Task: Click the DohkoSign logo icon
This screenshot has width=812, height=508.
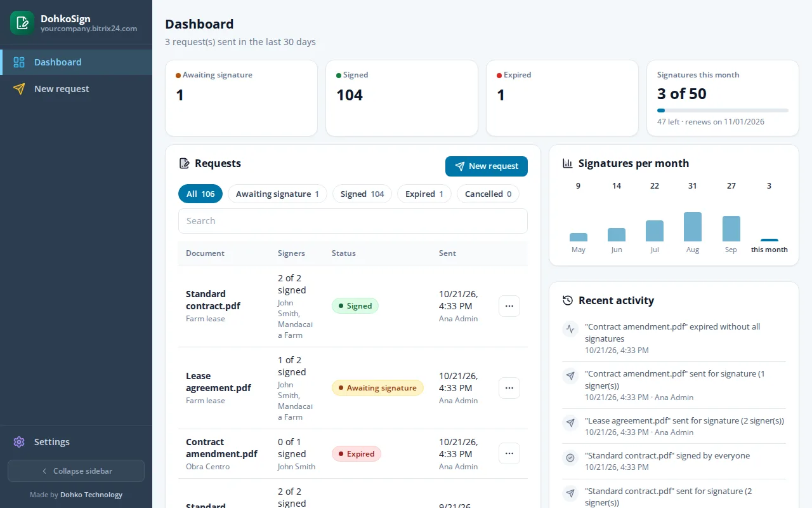Action: pyautogui.click(x=22, y=23)
